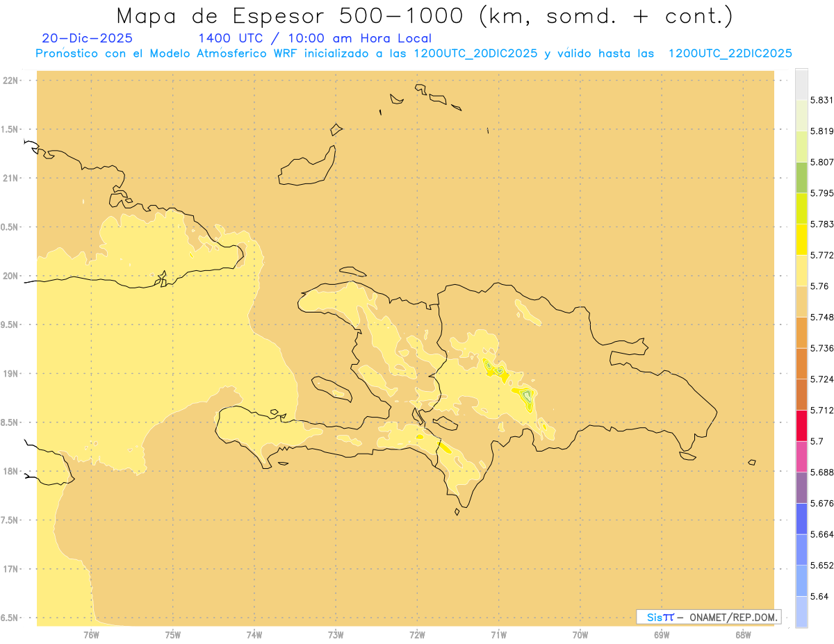Click the 5.64 colorbar value

[x=819, y=596]
